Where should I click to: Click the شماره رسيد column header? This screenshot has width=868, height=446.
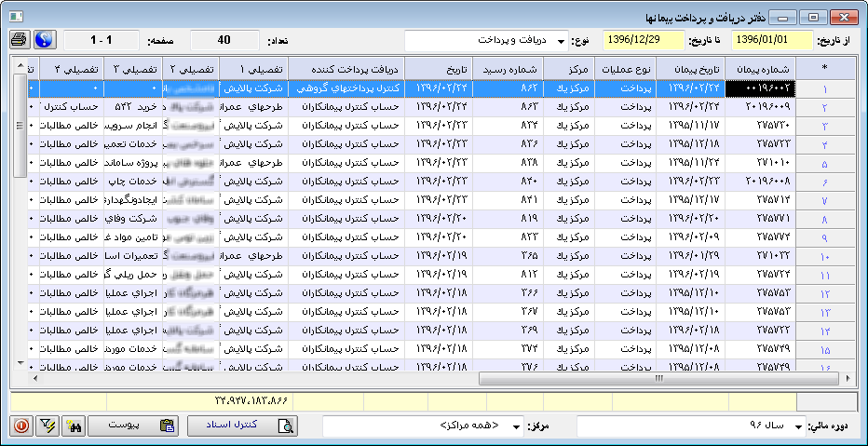click(509, 68)
